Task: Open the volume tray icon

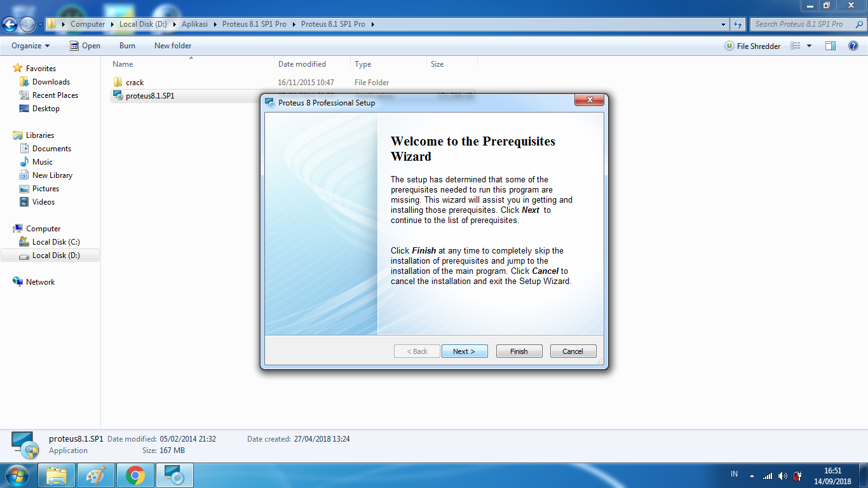Action: point(783,475)
